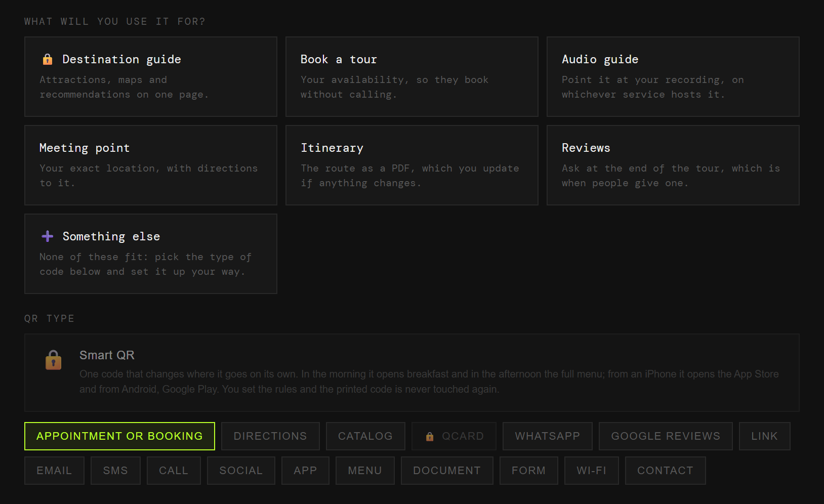Choose the Catalog QR type
This screenshot has width=824, height=504.
pos(365,436)
